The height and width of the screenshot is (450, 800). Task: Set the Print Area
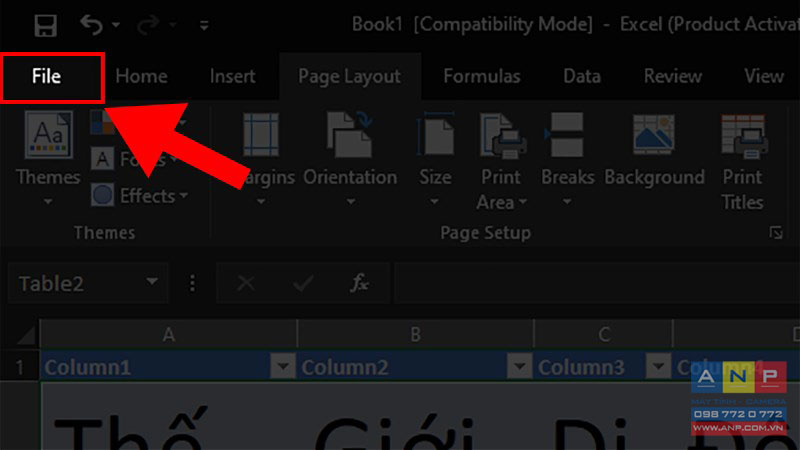[501, 161]
